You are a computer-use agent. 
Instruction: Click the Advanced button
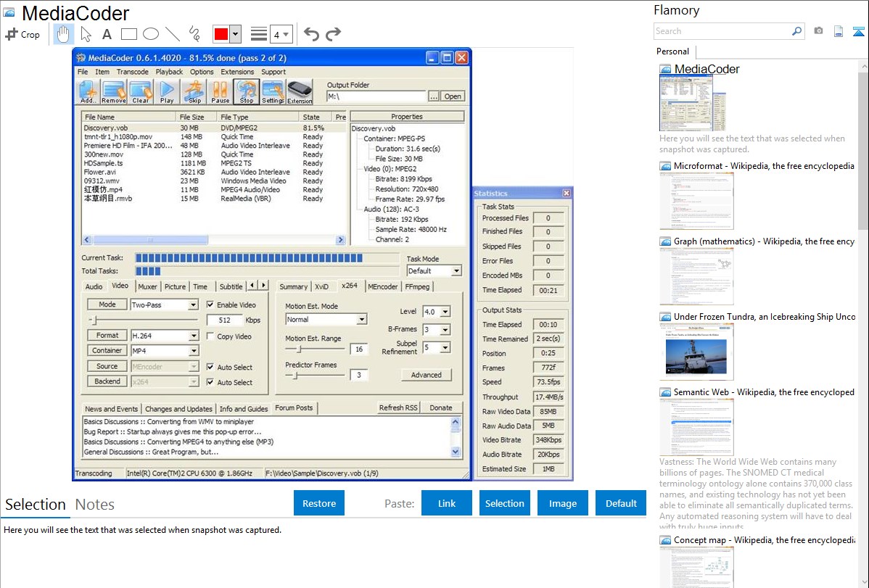pyautogui.click(x=427, y=375)
